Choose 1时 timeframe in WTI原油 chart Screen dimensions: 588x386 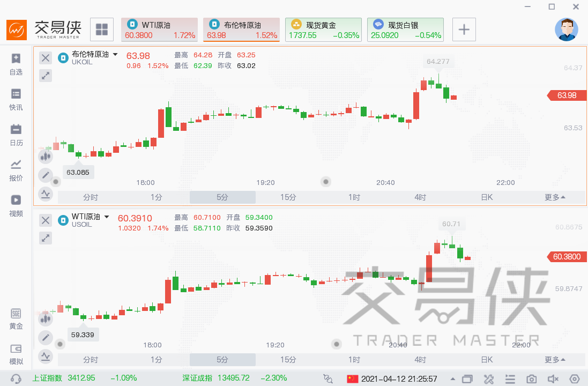[354, 360]
